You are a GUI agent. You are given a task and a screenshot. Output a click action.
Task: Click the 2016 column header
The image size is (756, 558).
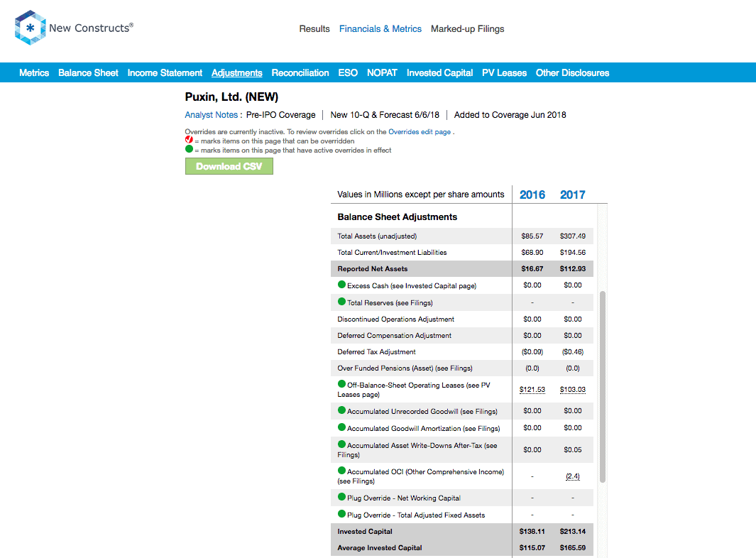532,195
